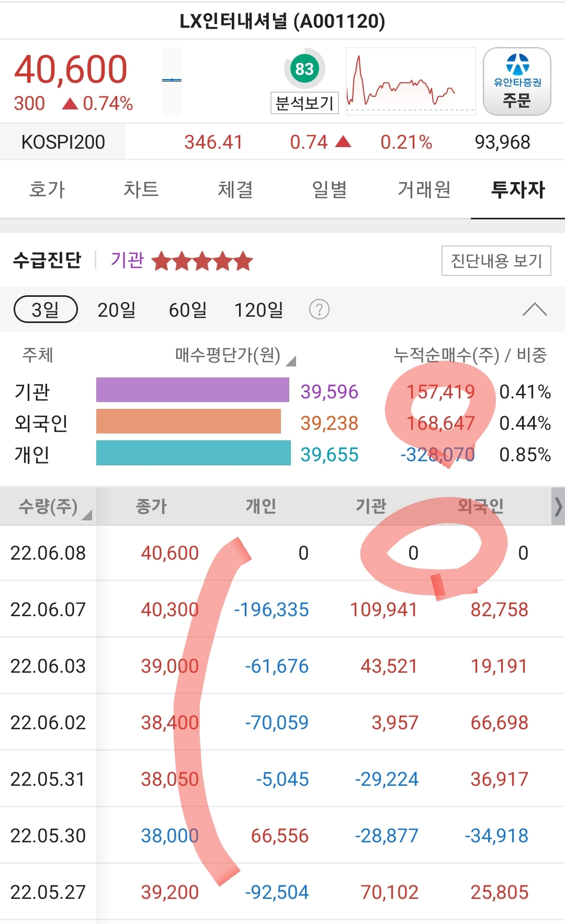
Task: Switch to the 일별 tab
Action: [x=330, y=189]
